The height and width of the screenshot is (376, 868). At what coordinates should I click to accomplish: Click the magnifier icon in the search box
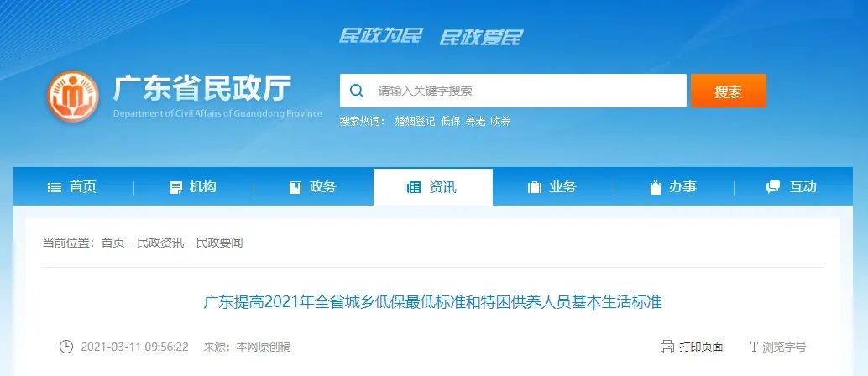(357, 91)
